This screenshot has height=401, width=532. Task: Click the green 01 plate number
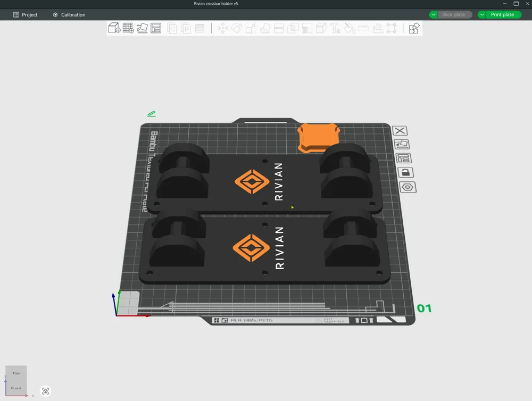(424, 308)
